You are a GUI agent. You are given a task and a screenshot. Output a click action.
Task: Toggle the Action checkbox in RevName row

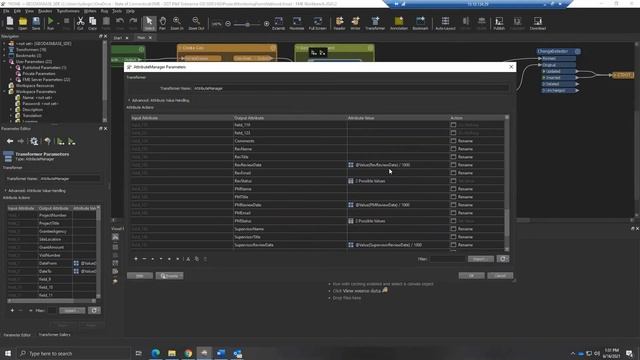(453, 149)
